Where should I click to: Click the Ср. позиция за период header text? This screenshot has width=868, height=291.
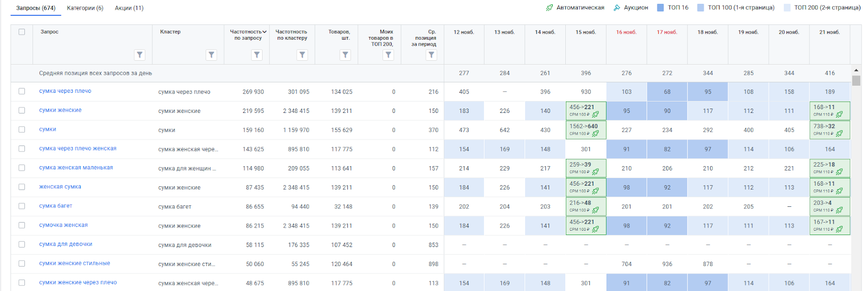click(x=424, y=38)
